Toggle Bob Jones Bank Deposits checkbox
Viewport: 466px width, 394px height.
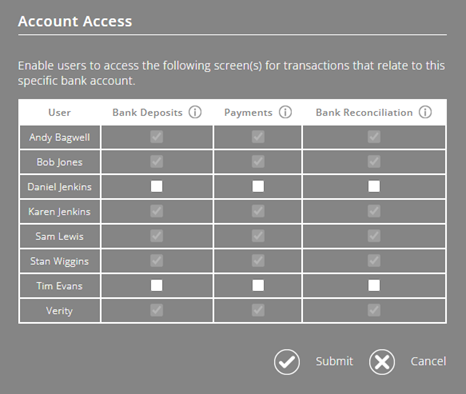tap(157, 162)
